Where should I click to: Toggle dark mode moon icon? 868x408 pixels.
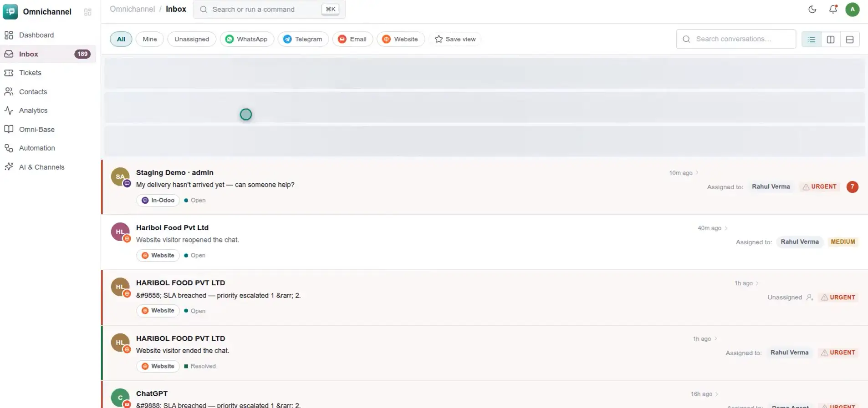[x=812, y=10]
